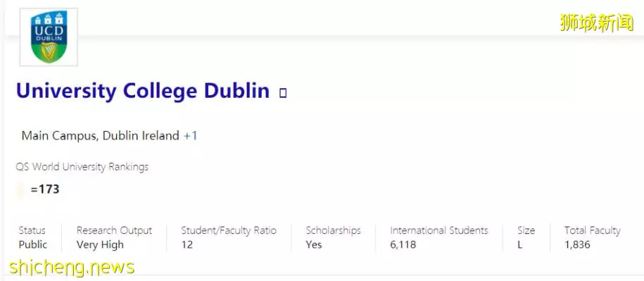Click the UCD Dublin logo thumbnail
644x281 pixels.
coord(49,37)
